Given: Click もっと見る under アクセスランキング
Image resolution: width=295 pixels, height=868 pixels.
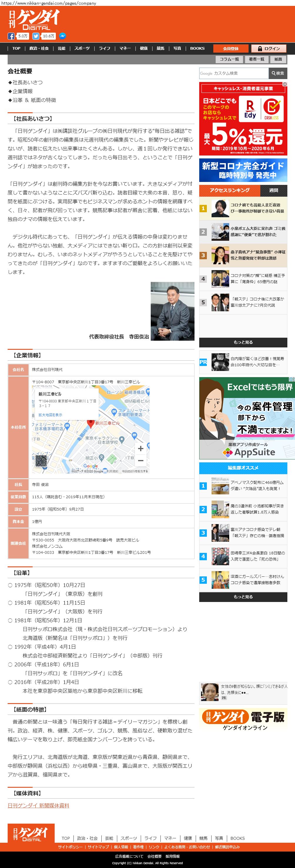Looking at the screenshot, I should coord(243,342).
